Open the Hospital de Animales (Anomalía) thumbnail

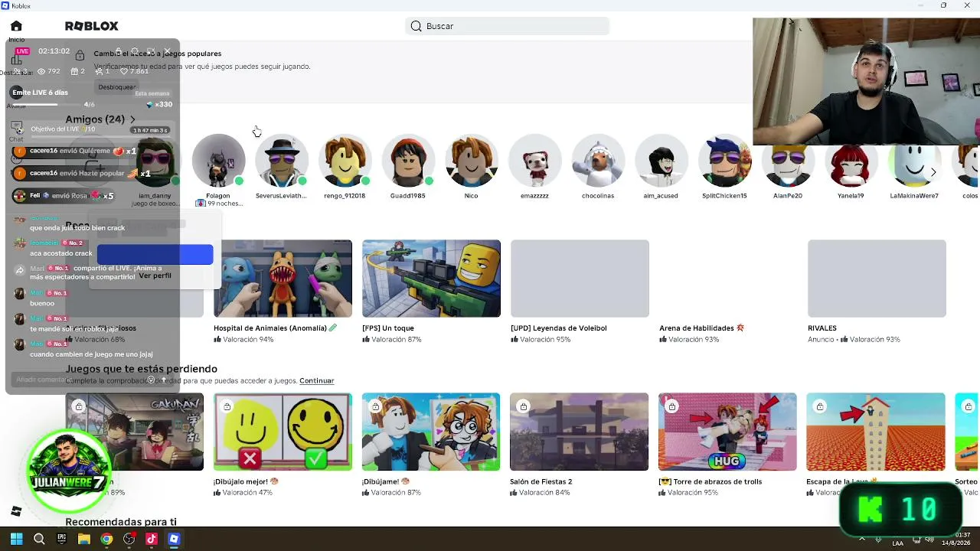click(x=283, y=279)
